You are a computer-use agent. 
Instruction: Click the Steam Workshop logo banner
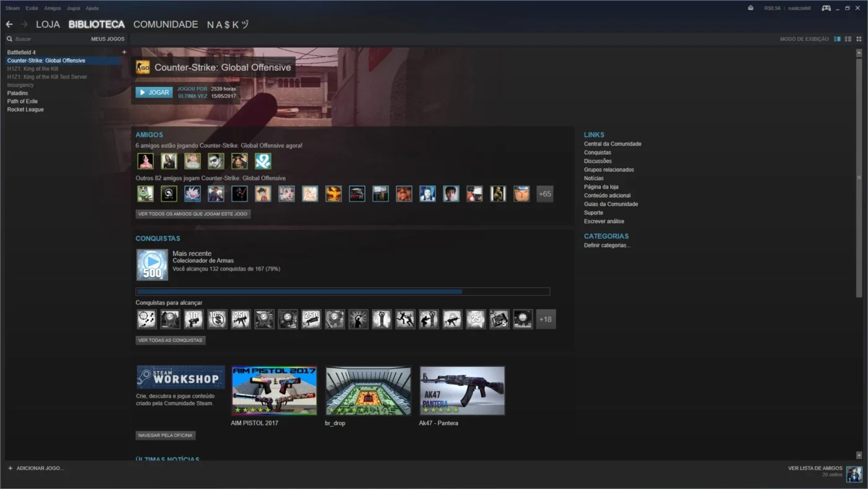pyautogui.click(x=180, y=377)
